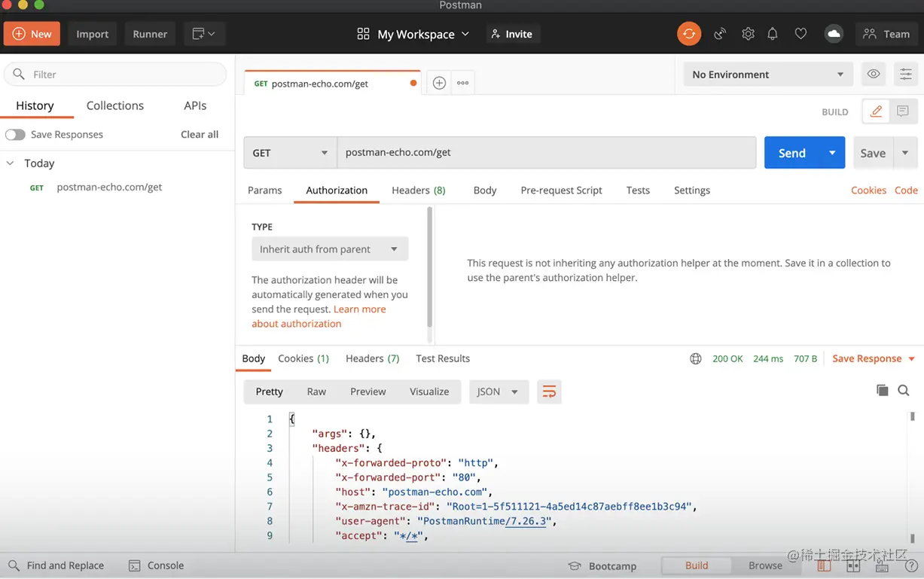924x579 pixels.
Task: Click the request URL input field
Action: tap(546, 152)
